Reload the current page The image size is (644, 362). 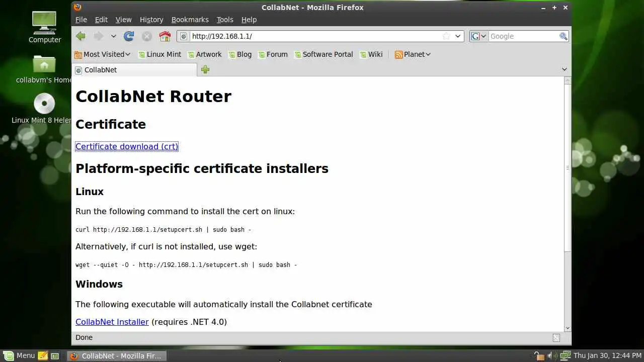pos(129,36)
